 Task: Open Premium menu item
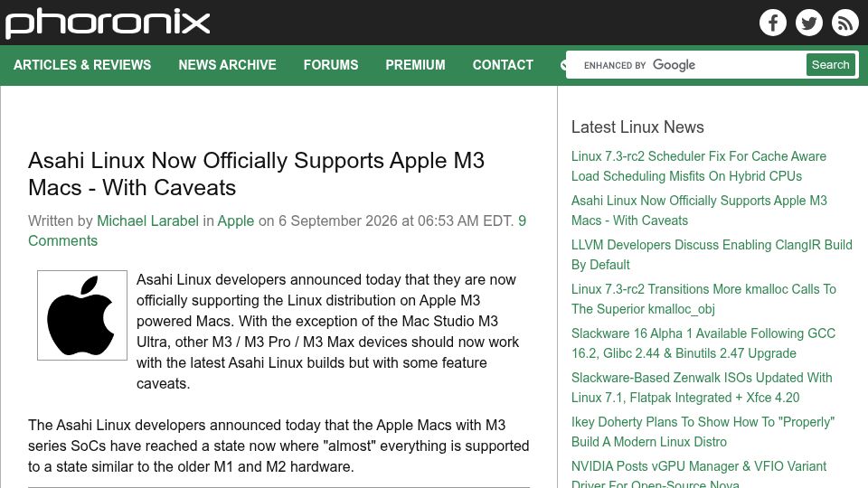click(415, 65)
